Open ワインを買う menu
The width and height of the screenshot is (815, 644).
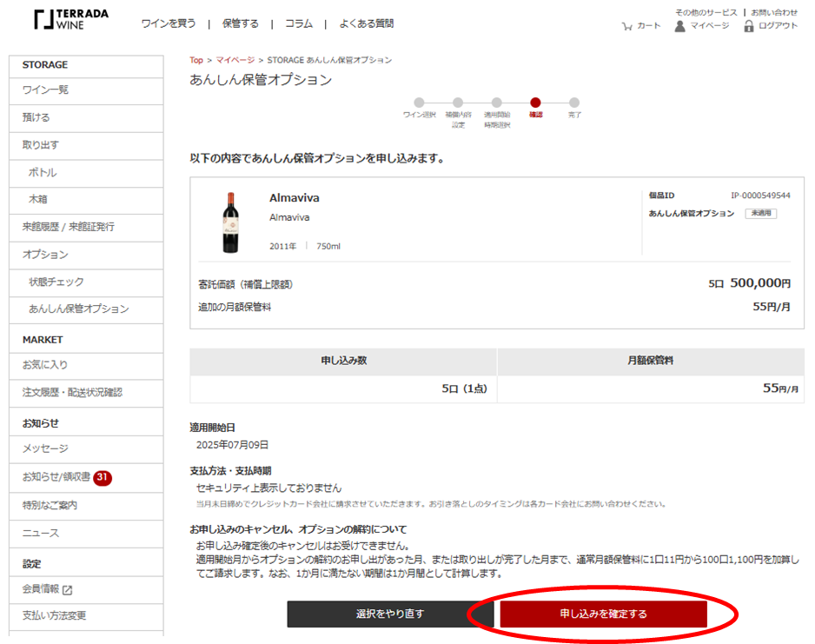(169, 23)
